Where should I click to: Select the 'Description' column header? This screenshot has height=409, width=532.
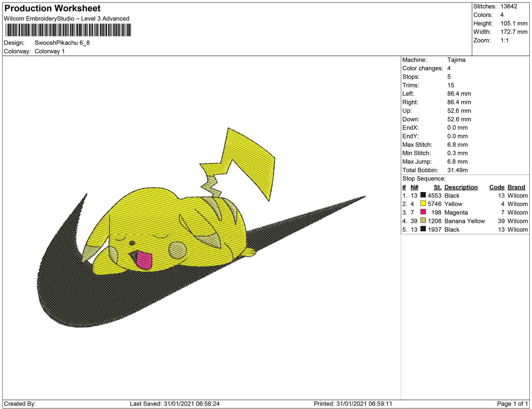point(461,187)
